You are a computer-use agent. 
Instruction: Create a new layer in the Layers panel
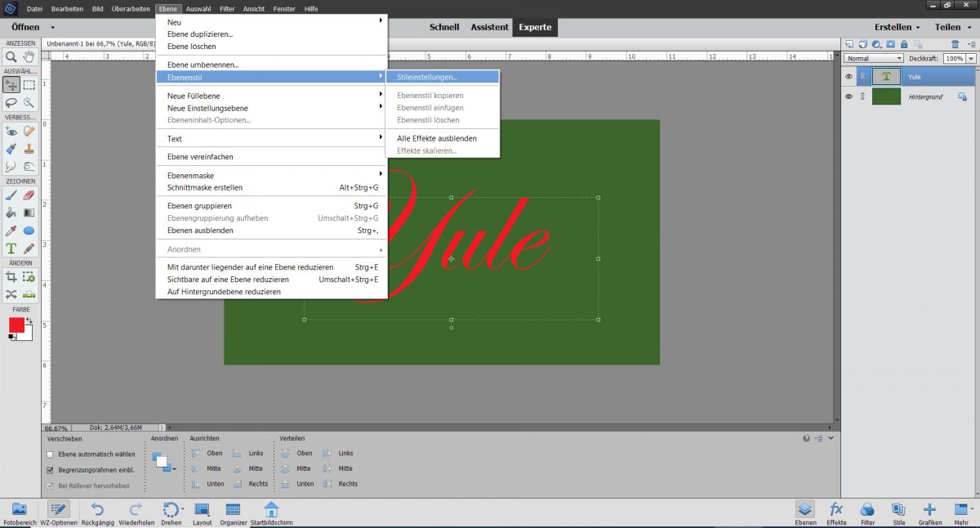pyautogui.click(x=849, y=43)
